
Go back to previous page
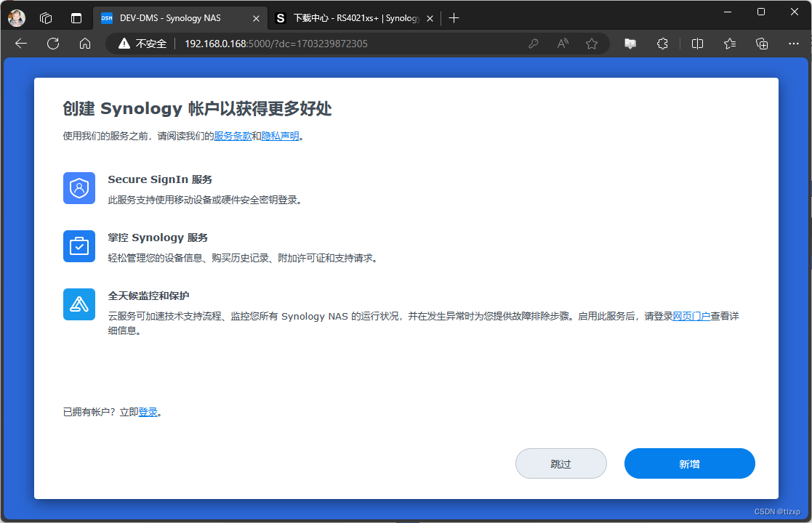click(21, 44)
